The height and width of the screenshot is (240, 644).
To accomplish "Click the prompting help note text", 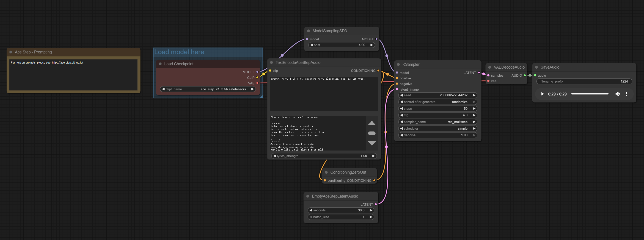I will point(47,63).
